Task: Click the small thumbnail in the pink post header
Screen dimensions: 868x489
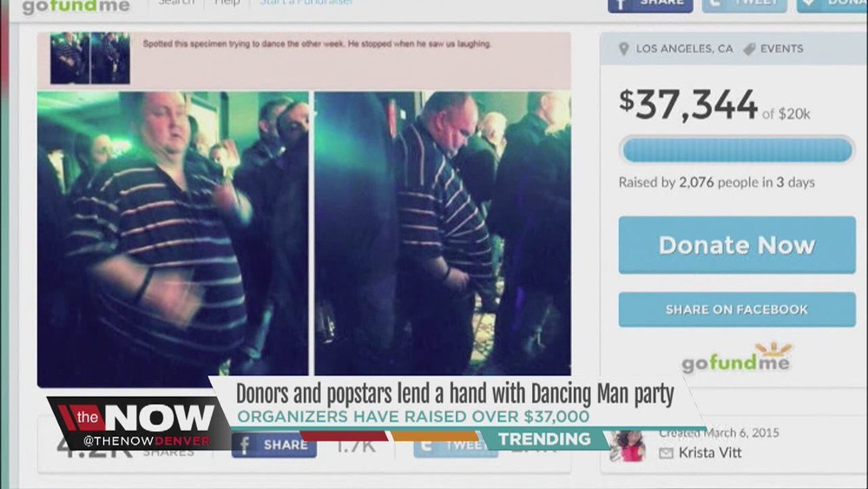Action: 90,58
